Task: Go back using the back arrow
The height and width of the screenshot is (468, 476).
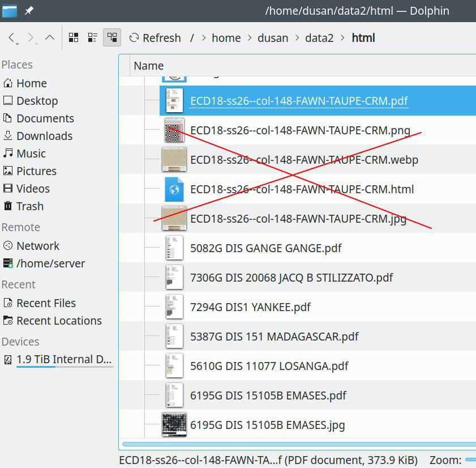Action: 12,38
